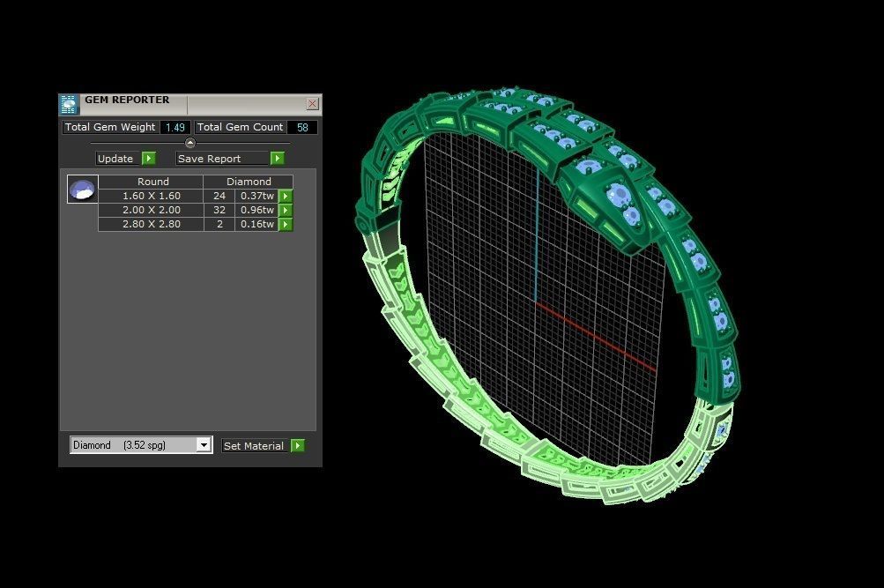Screen dimensions: 884x588
Task: Click the quantity cell showing 2
Action: [219, 225]
